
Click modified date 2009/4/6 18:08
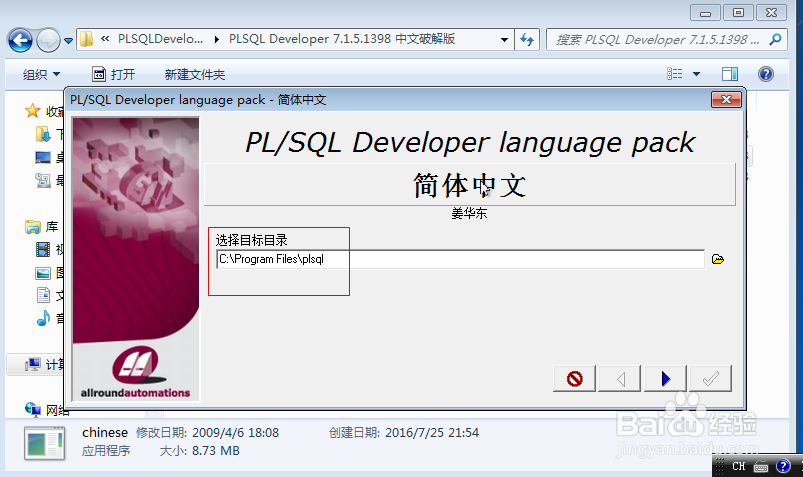[236, 432]
